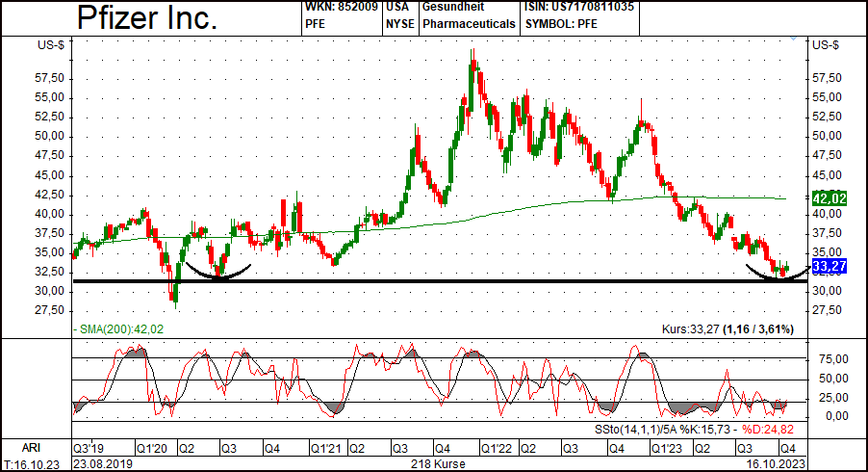Click 35,00 on the left price axis
This screenshot has height=472, width=868.
point(50,252)
